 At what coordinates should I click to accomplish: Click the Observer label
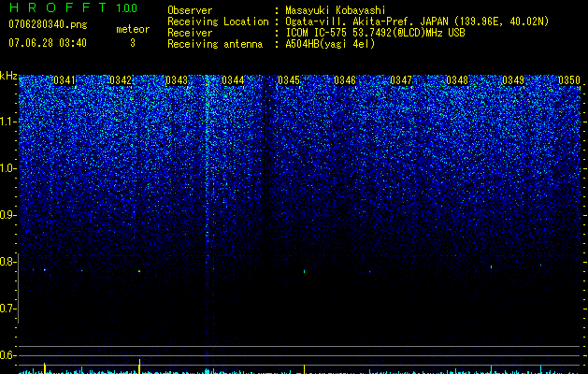pos(190,10)
